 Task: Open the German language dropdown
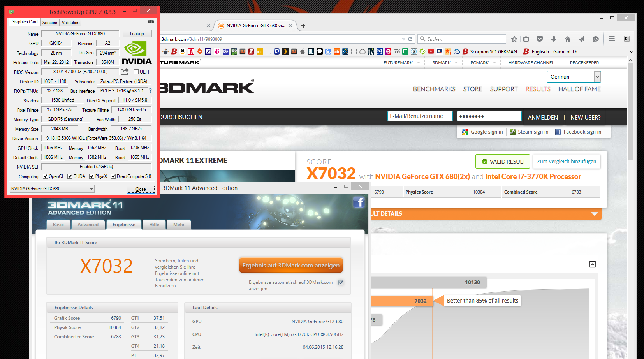[574, 77]
